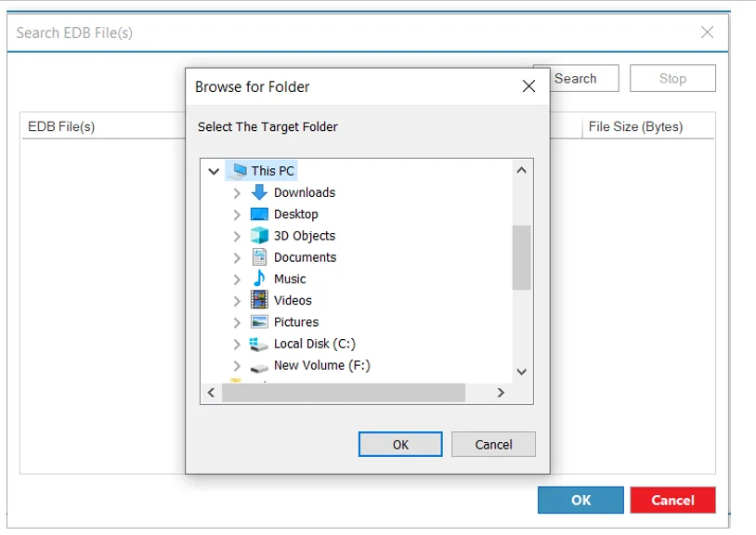This screenshot has width=756, height=535.
Task: Expand the 3D Objects folder node
Action: [x=237, y=236]
